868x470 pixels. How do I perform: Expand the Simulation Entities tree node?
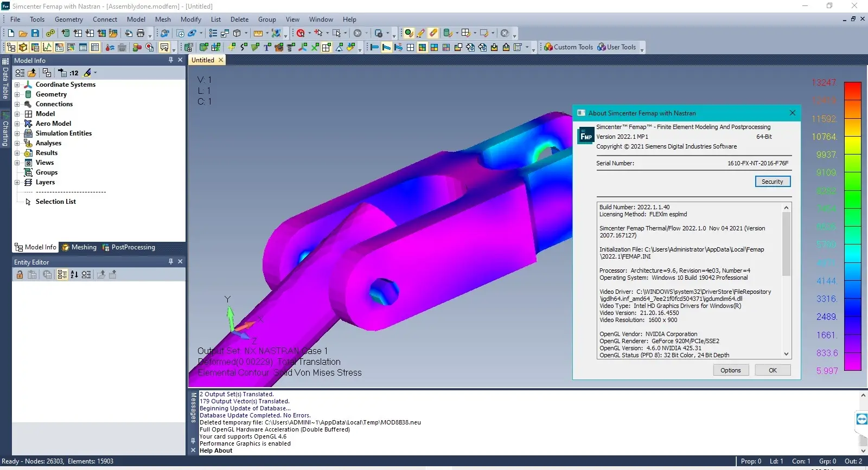(17, 133)
